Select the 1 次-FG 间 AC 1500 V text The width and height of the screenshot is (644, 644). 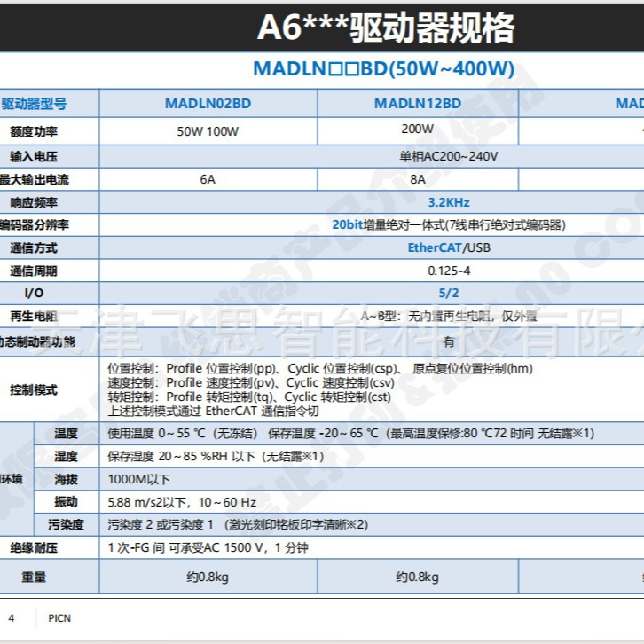point(208,548)
